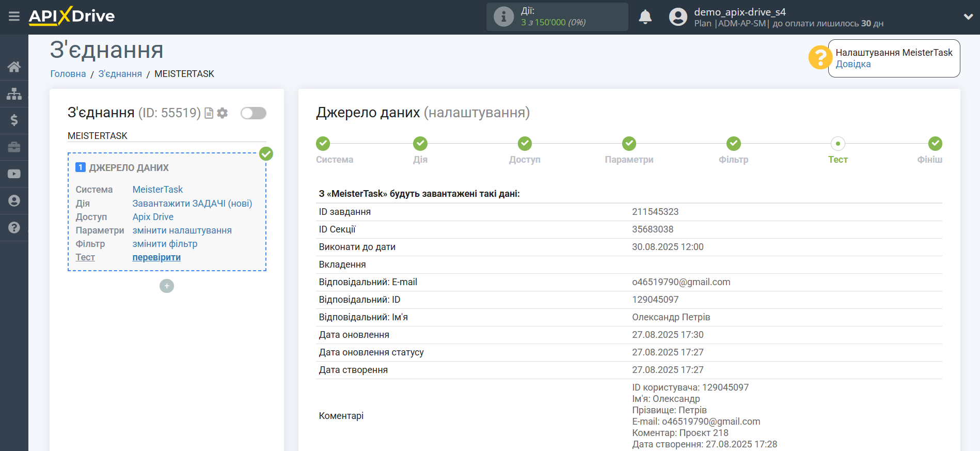Click the task ID value 211545323
This screenshot has width=980, height=451.
[x=655, y=212]
